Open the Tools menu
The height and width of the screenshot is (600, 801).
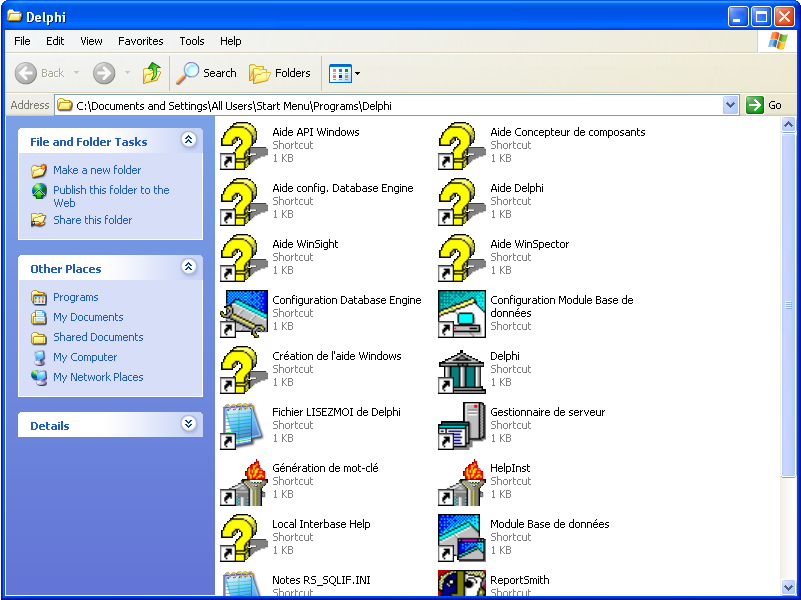coord(192,41)
